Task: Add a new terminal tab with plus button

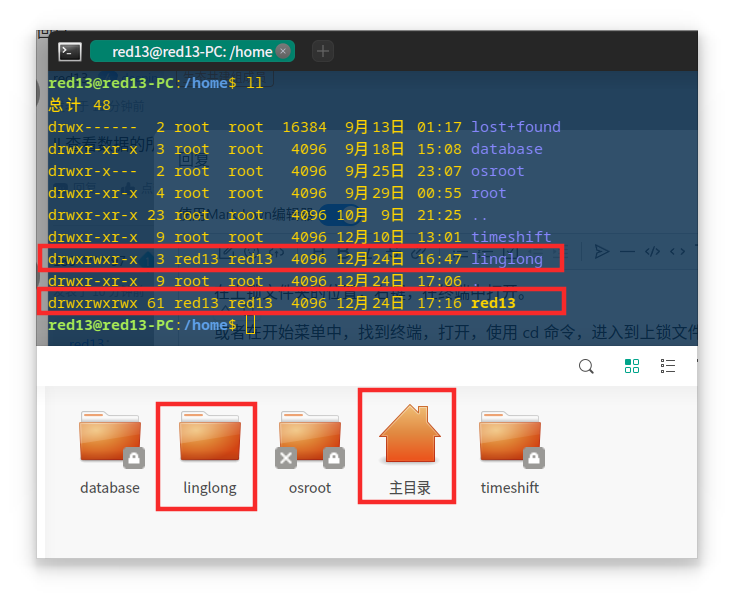Action: coord(323,51)
